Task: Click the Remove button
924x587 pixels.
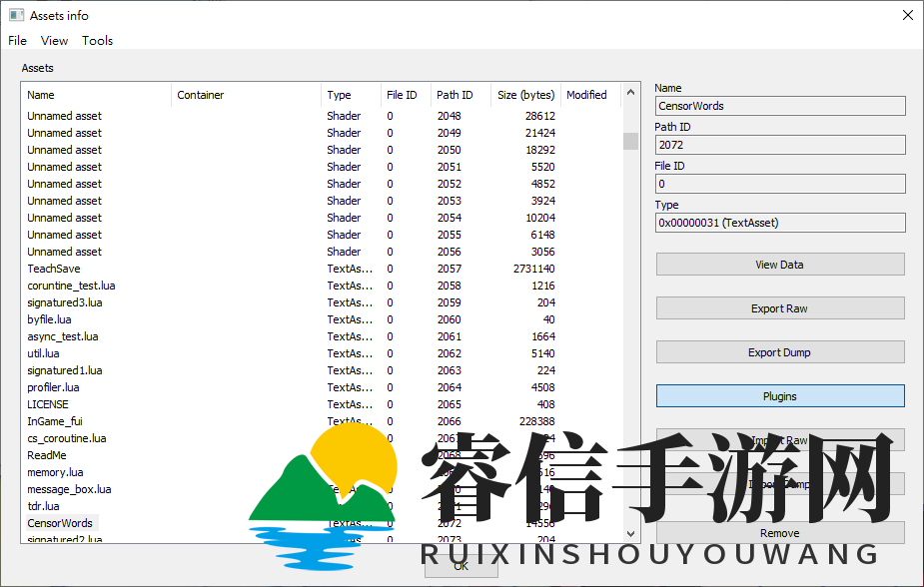Action: 779,532
